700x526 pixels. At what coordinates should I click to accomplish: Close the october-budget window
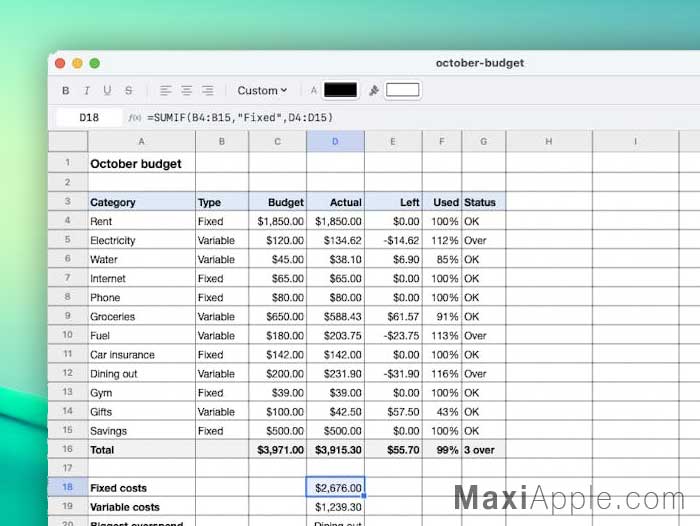click(x=60, y=63)
